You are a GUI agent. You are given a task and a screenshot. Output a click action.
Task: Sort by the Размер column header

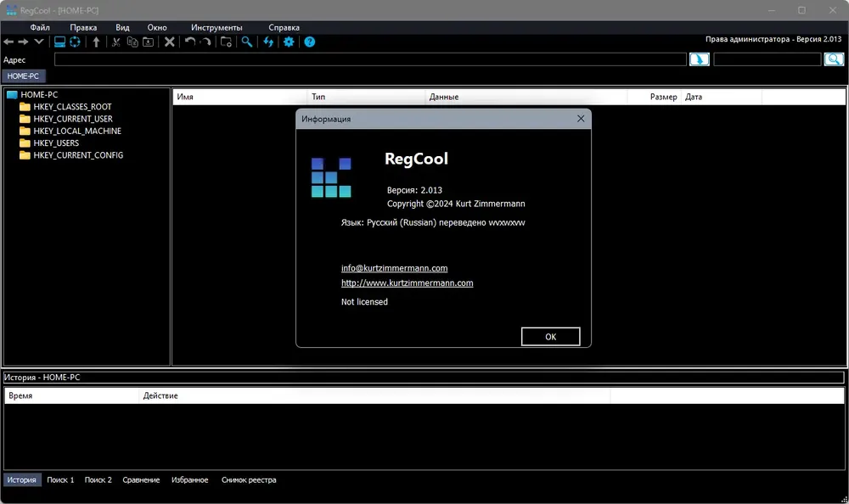pyautogui.click(x=654, y=97)
